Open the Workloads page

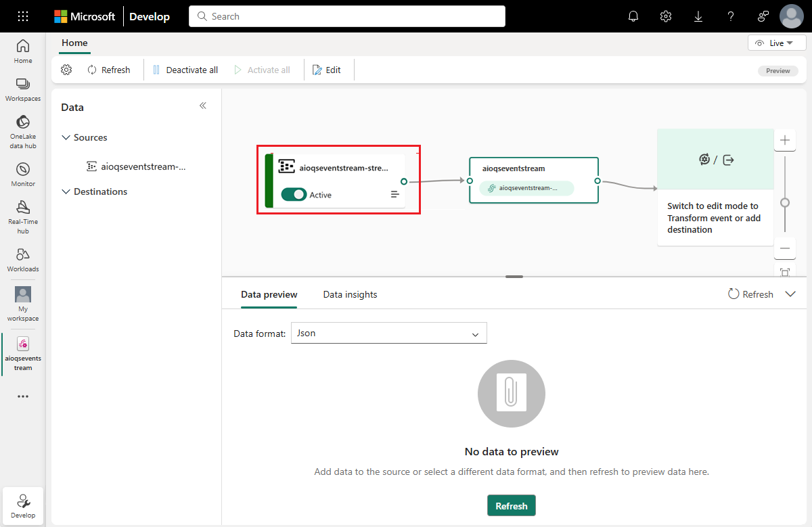click(22, 258)
